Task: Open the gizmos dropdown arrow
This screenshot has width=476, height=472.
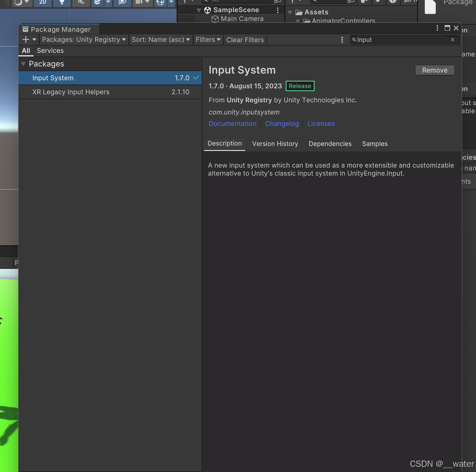Action: click(171, 2)
